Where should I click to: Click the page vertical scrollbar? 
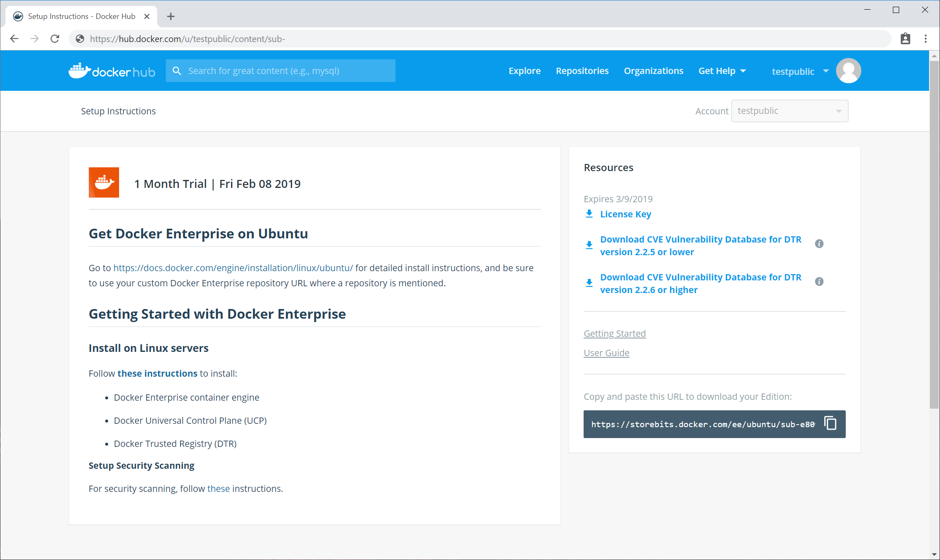click(x=934, y=235)
